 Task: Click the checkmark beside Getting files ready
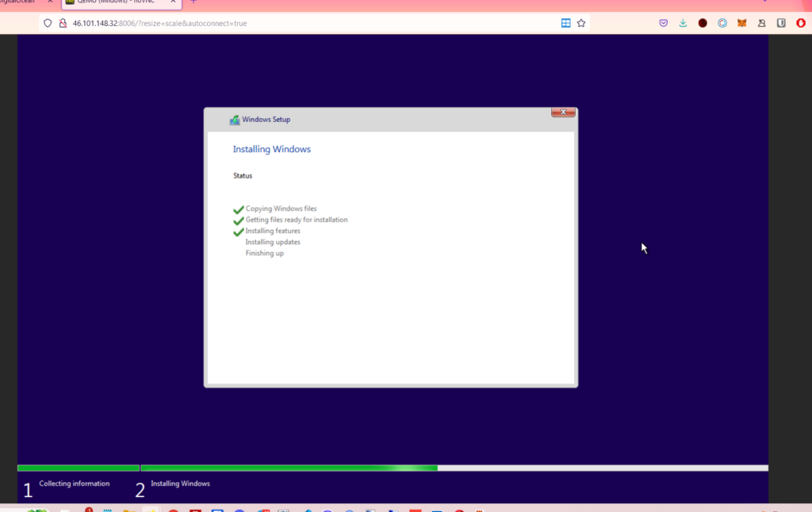[238, 220]
